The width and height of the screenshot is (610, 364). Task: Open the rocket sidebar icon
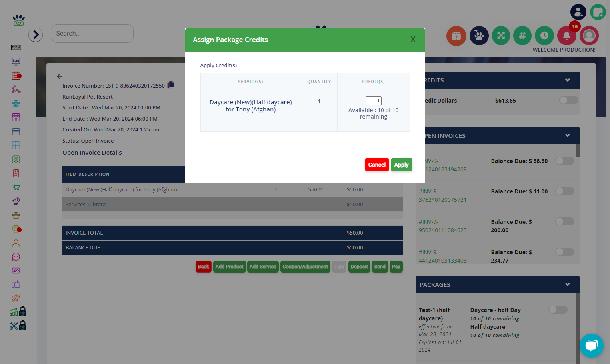16,298
